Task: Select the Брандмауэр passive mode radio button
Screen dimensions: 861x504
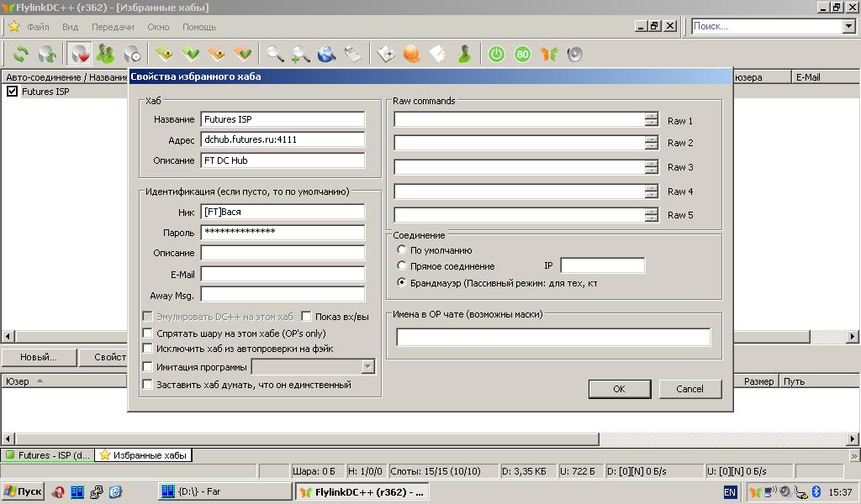Action: coord(402,282)
